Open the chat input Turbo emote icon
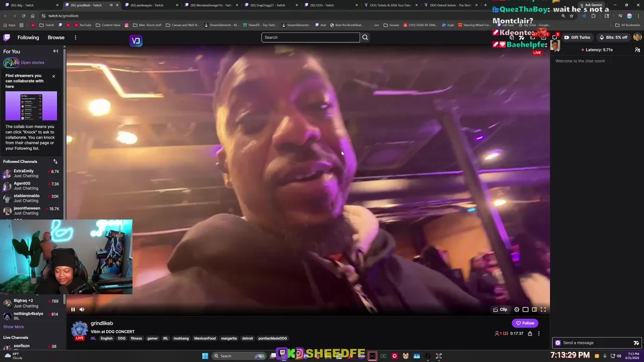 (x=636, y=343)
